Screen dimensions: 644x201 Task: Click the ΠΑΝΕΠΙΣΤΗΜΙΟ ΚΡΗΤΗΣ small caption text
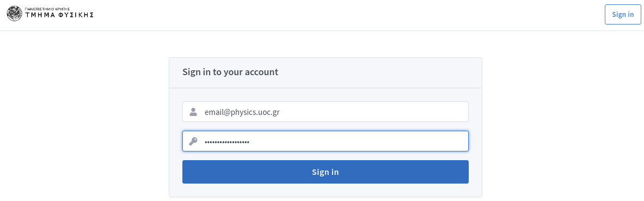47,9
